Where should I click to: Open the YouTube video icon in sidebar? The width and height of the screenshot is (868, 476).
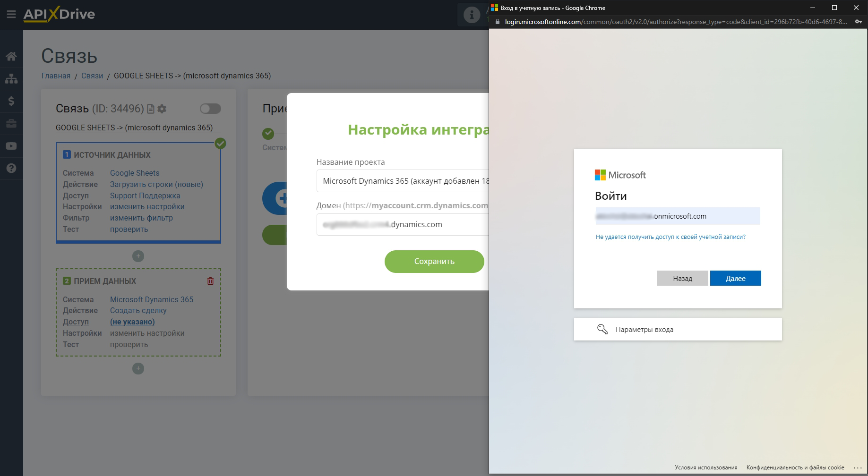(x=11, y=146)
